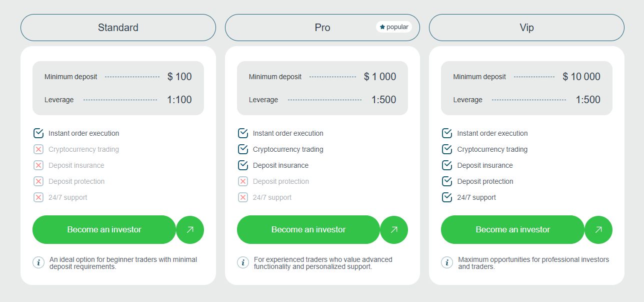Click the Vip minimum deposit $10 000 value
The height and width of the screenshot is (302, 644).
click(581, 77)
